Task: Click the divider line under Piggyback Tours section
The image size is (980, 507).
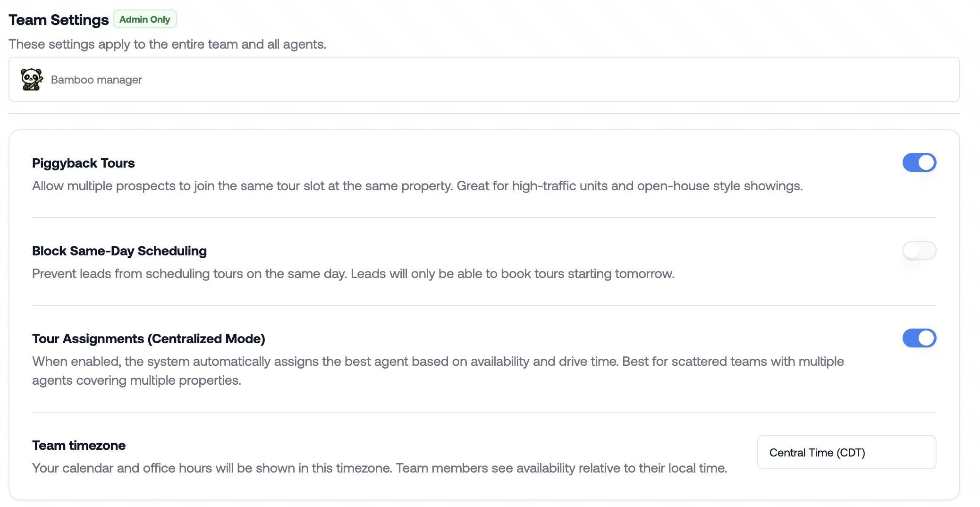Action: 484,218
